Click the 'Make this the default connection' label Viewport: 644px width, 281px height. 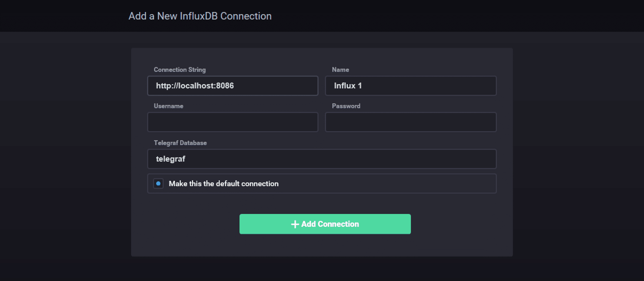[223, 184]
